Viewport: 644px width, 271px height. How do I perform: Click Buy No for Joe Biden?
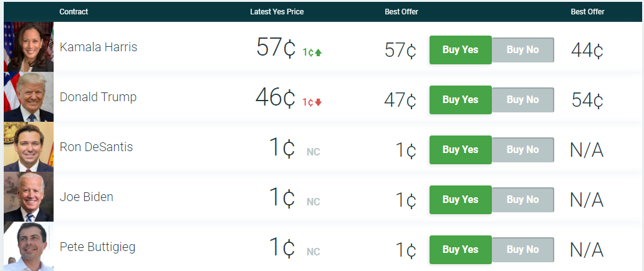click(523, 199)
